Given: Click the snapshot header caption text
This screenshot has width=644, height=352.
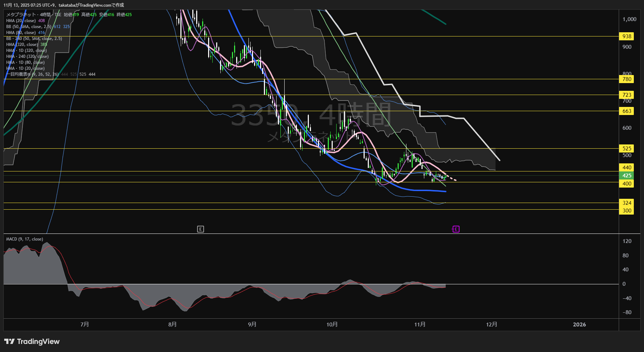Looking at the screenshot, I should (x=64, y=5).
